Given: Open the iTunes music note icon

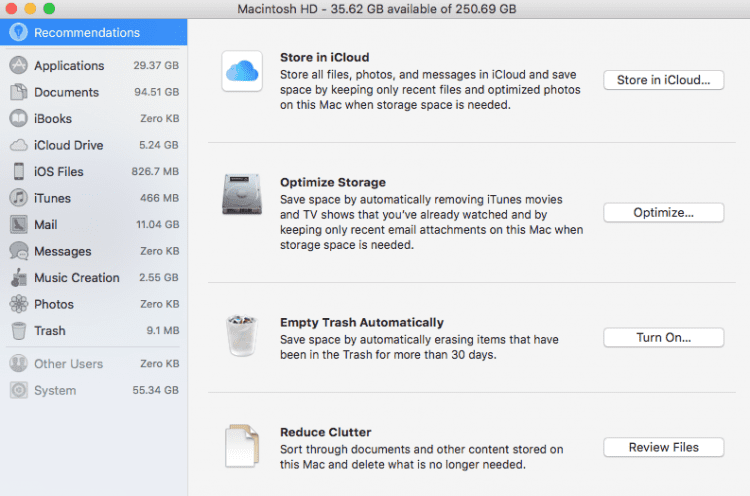Looking at the screenshot, I should point(19,198).
